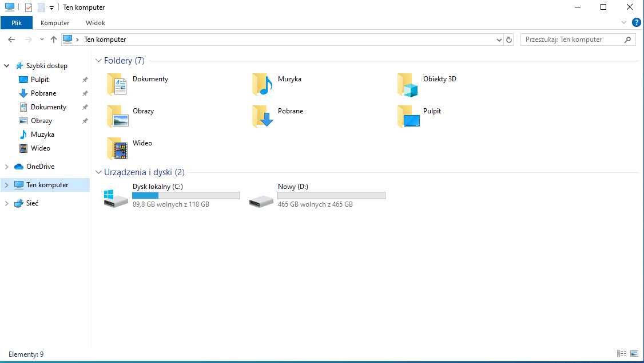Click pin icon next to sidebar Pobrane
644x363 pixels.
pos(85,93)
